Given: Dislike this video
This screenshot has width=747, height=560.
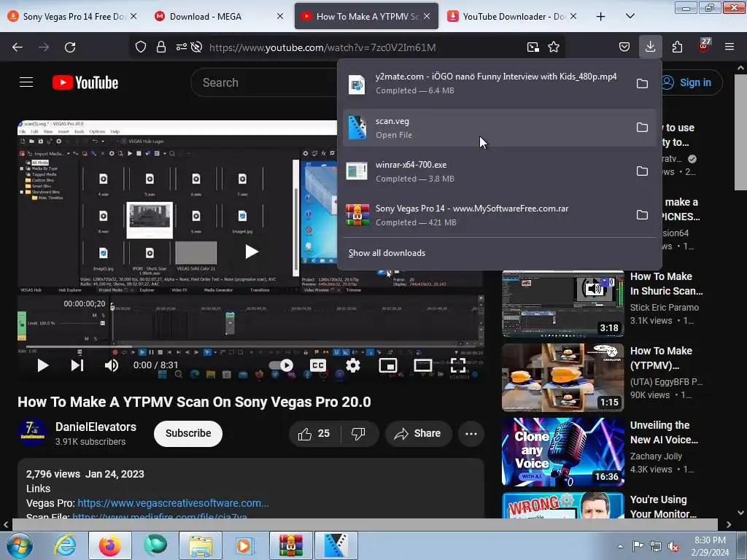Looking at the screenshot, I should [358, 433].
